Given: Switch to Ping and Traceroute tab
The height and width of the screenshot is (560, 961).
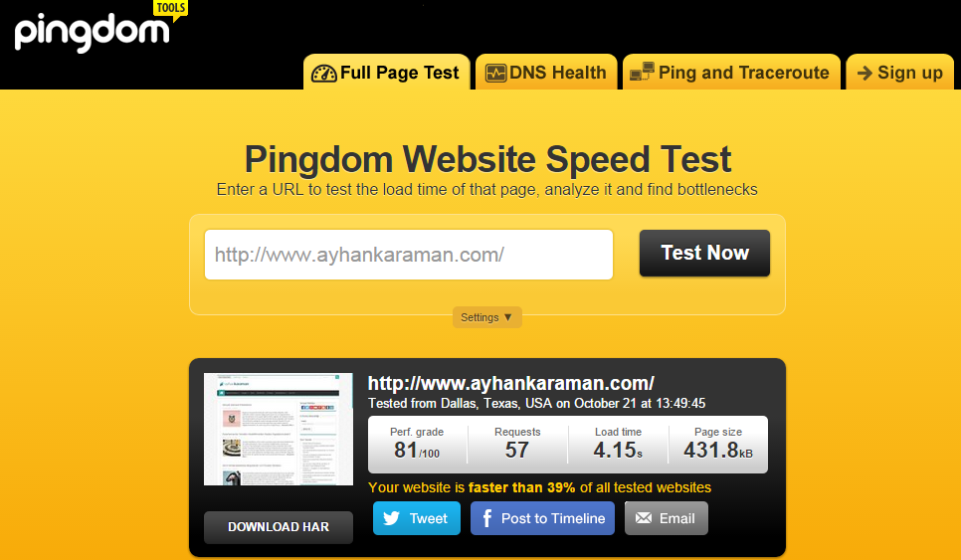Looking at the screenshot, I should click(x=731, y=73).
